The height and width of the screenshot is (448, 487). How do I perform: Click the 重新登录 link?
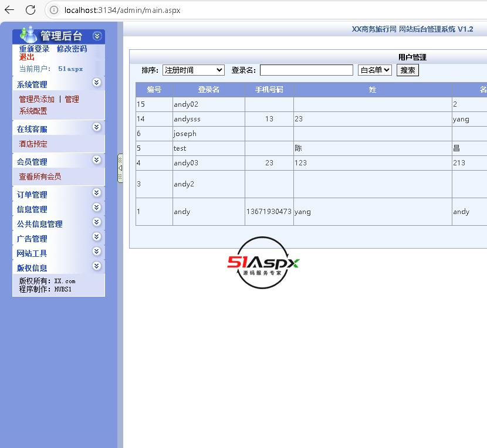[x=34, y=49]
